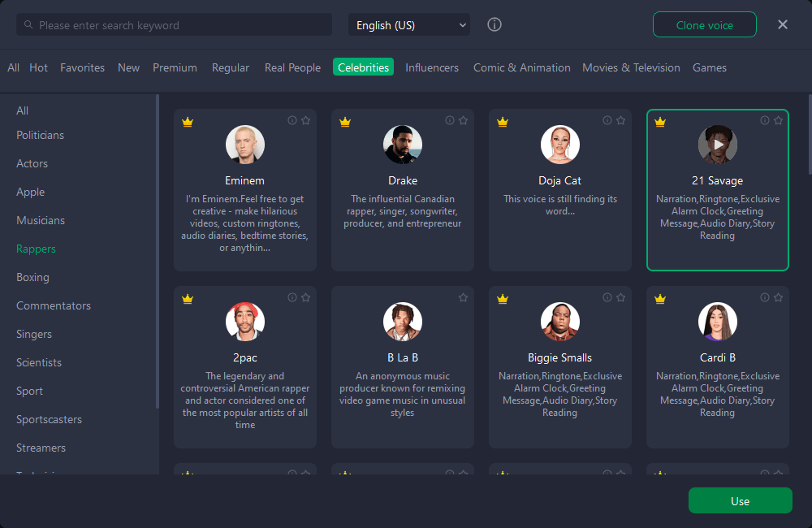This screenshot has height=528, width=812.
Task: Click the crown icon on the Biggie Smalls card
Action: coord(503,299)
